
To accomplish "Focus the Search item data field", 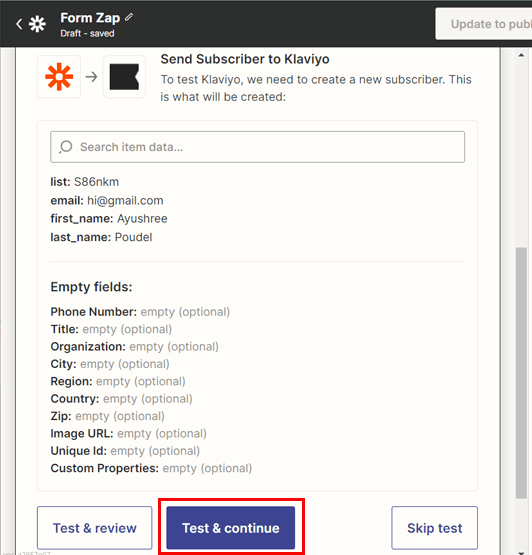I will coord(258,147).
